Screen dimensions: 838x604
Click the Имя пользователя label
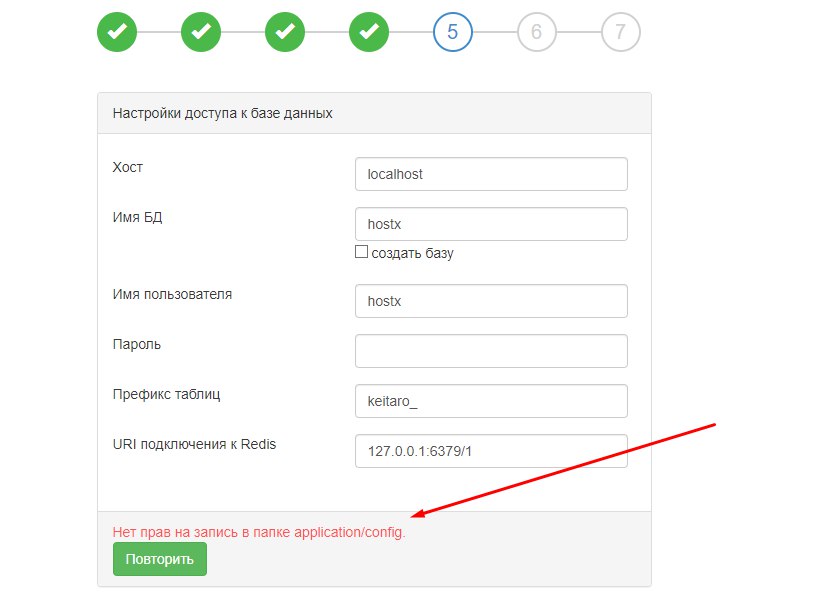172,295
